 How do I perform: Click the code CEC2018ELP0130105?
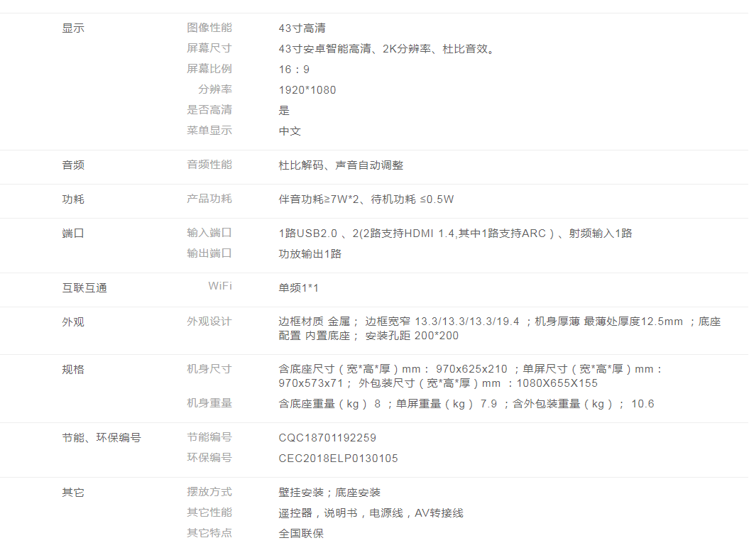(x=338, y=459)
